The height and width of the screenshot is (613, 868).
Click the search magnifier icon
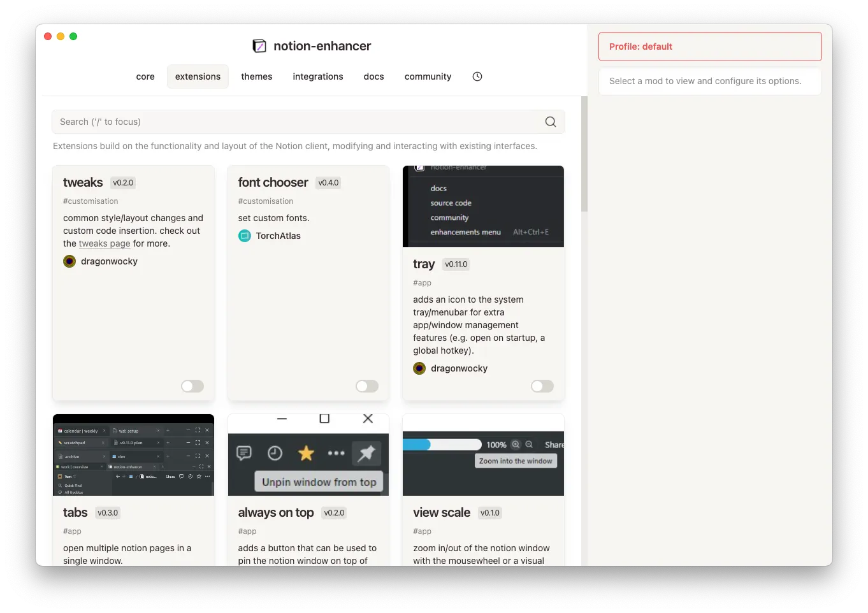coord(551,122)
